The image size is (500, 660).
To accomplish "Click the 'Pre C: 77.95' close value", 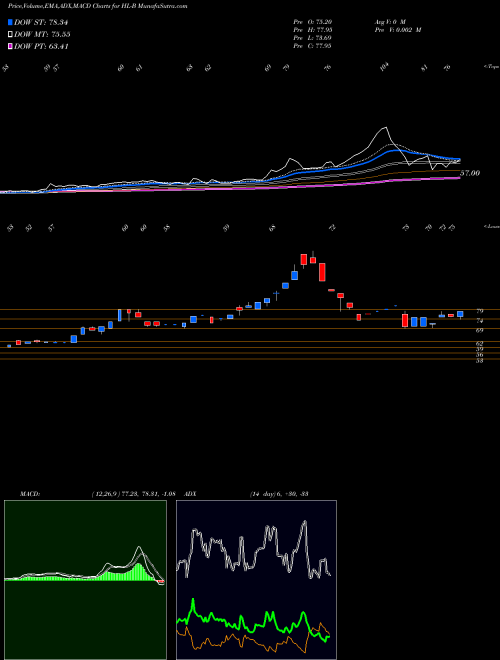I will [x=312, y=46].
